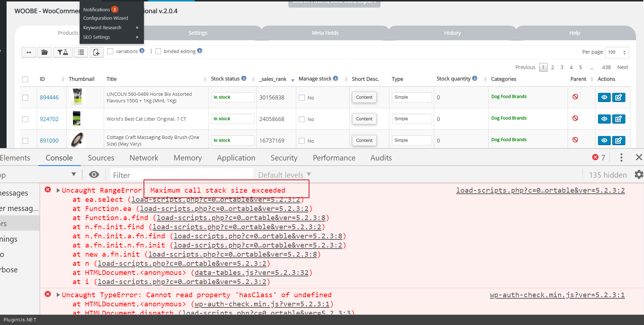Image resolution: width=644 pixels, height=325 pixels.
Task: Open product ID 891090 link
Action: tap(49, 141)
